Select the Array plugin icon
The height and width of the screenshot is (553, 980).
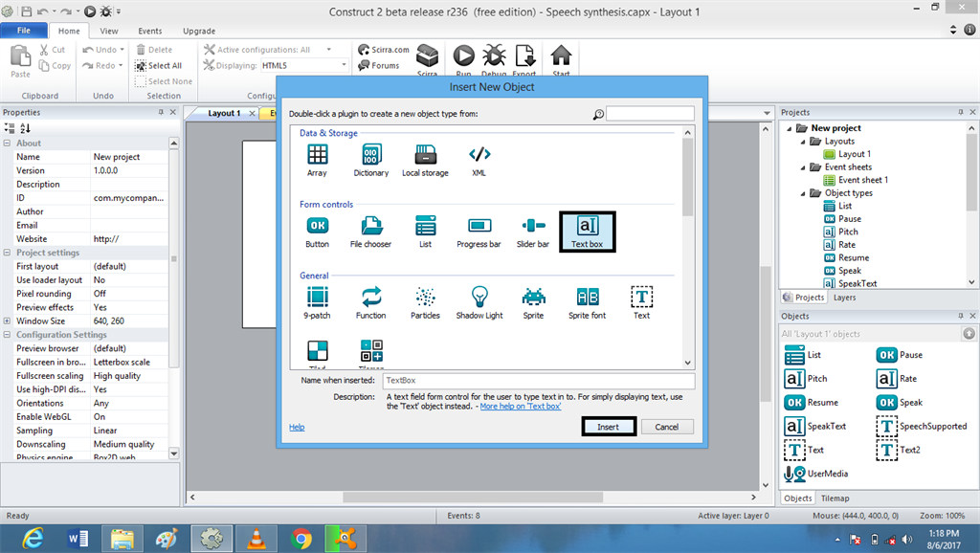tap(317, 160)
